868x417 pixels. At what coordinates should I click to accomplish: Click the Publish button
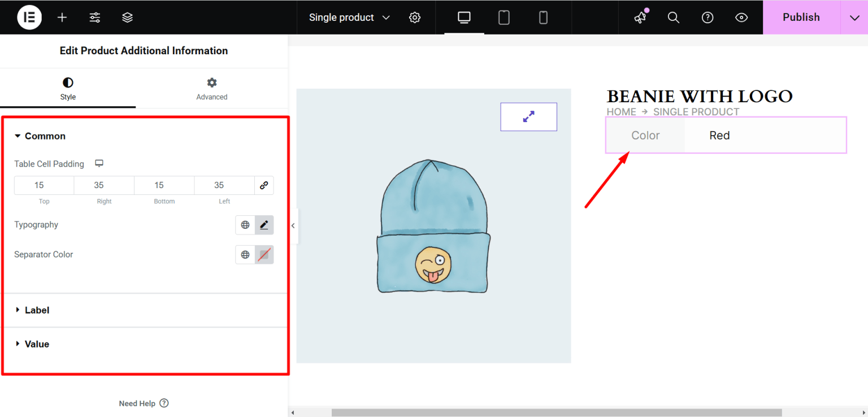click(801, 17)
